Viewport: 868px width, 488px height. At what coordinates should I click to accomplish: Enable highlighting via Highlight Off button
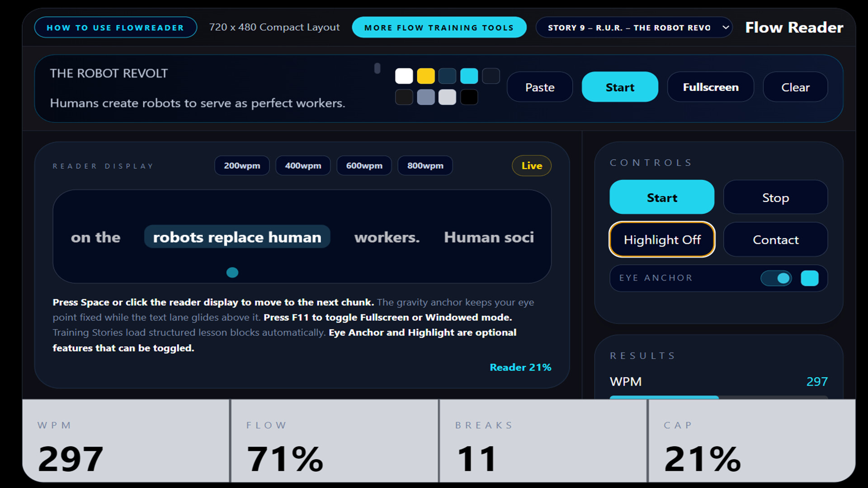pyautogui.click(x=661, y=239)
